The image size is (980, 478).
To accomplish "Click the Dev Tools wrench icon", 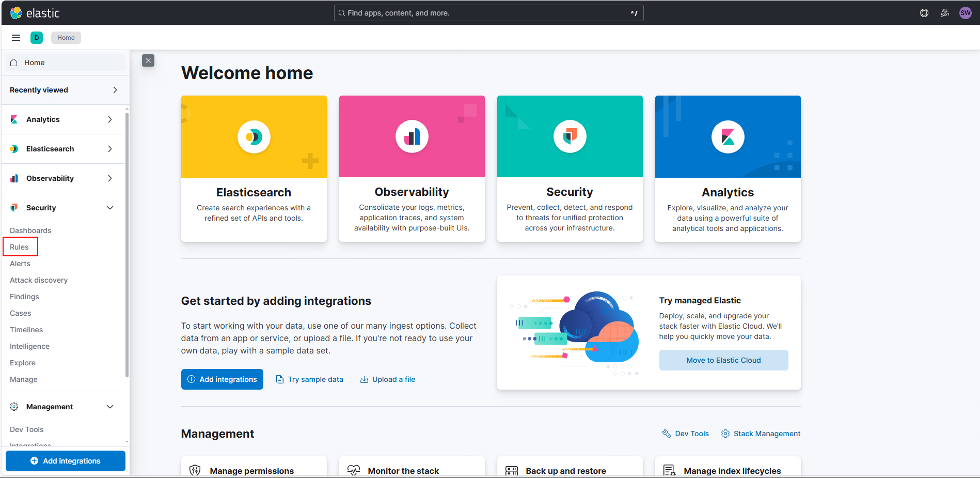I will click(x=667, y=434).
